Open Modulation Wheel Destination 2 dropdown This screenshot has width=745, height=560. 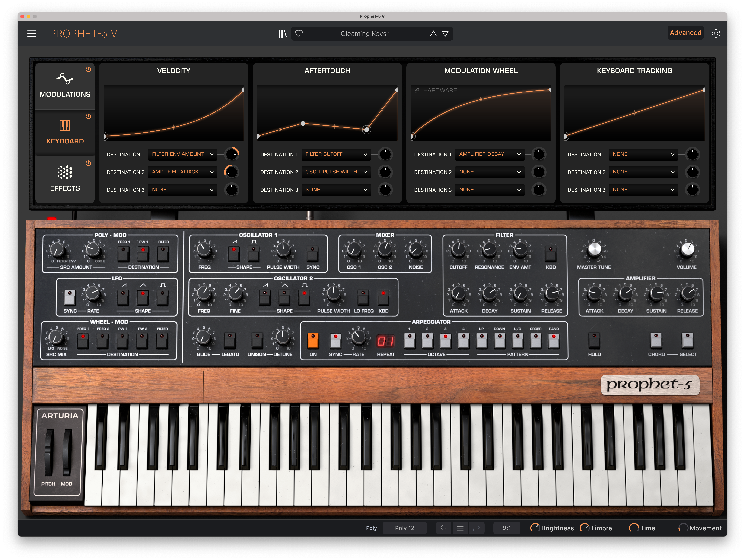490,172
